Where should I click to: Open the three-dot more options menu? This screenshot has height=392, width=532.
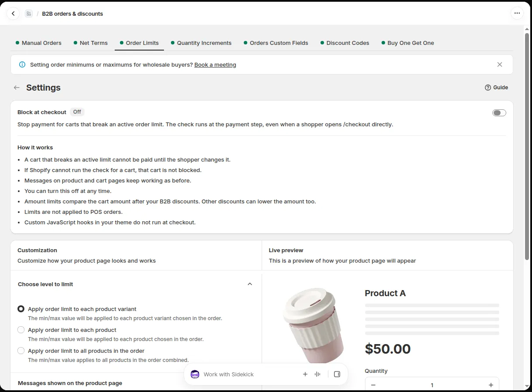[x=517, y=14]
